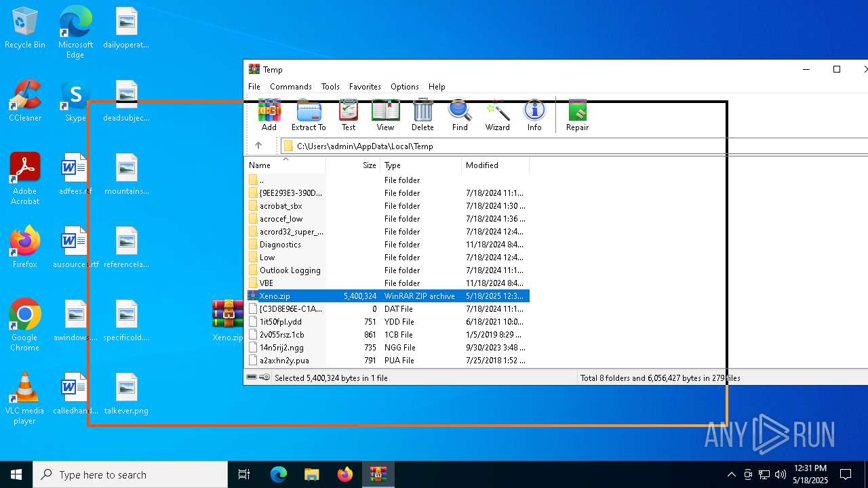Open Task View from taskbar
This screenshot has height=488, width=868.
pyautogui.click(x=244, y=474)
